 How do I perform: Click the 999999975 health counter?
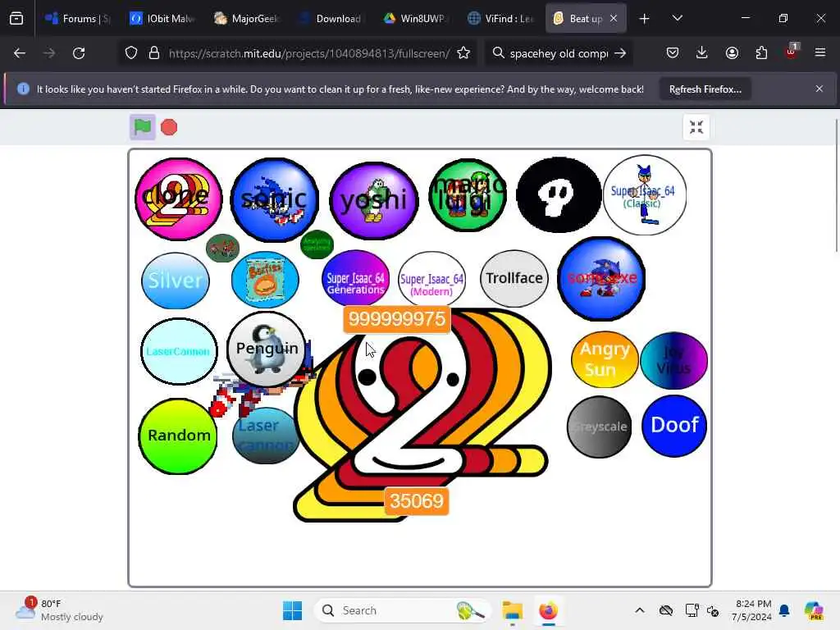tap(397, 319)
